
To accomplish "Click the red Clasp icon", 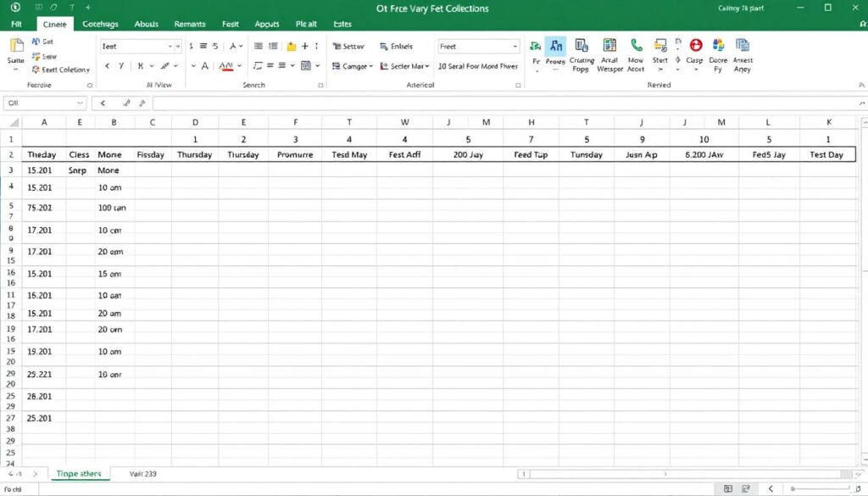I will [695, 46].
